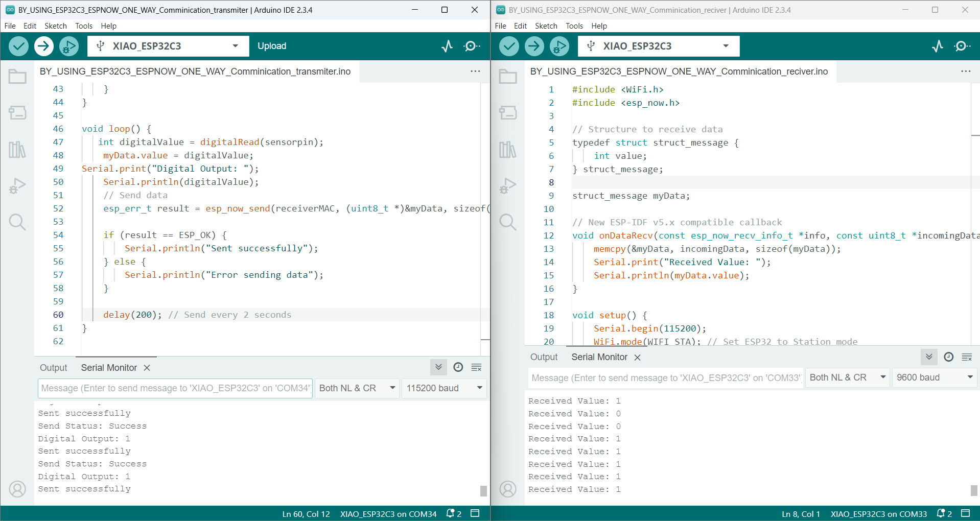Click receiver Serial Monitor scrollbar thumb
980x521 pixels.
[974, 490]
